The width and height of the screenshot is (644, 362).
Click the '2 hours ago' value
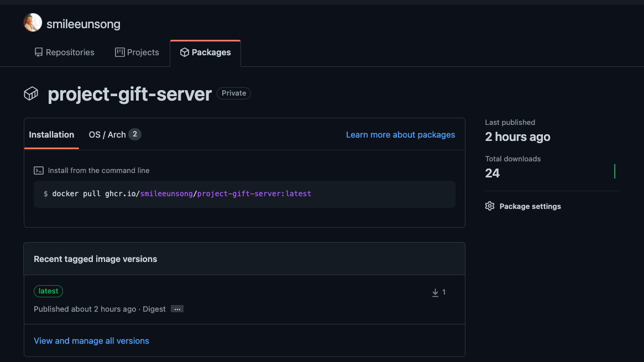pos(517,137)
